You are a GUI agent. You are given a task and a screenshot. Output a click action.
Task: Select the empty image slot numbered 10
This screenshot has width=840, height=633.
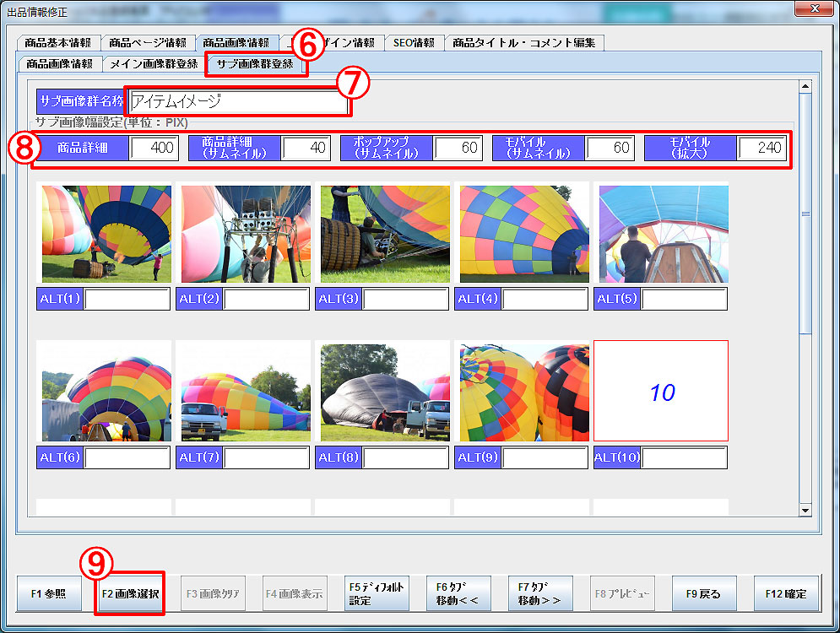coord(661,392)
